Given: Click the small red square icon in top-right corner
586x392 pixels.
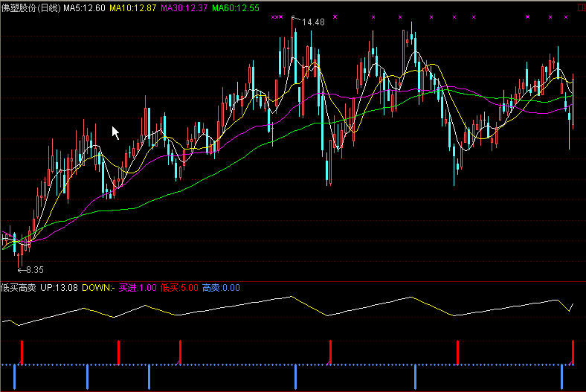Looking at the screenshot, I should tap(581, 6).
